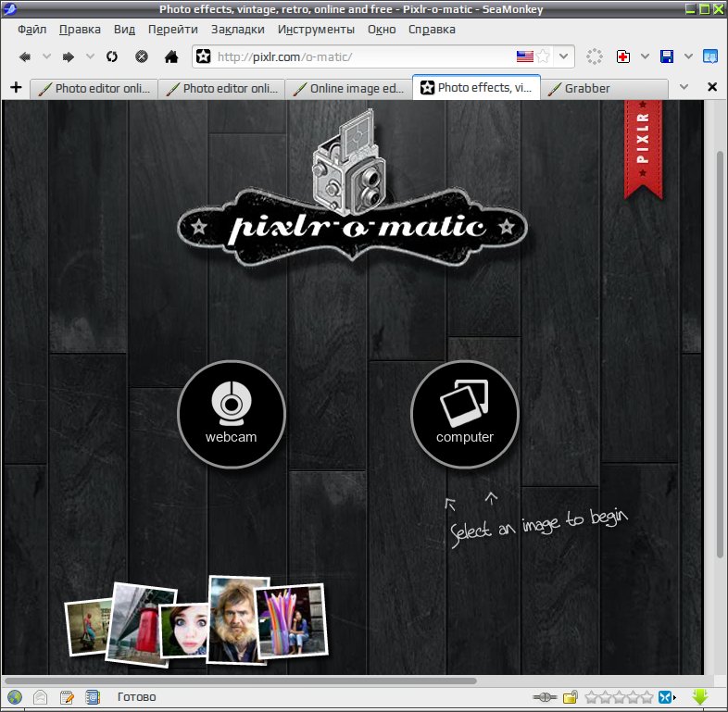This screenshot has width=728, height=712.
Task: Open the Вид menu
Action: (x=124, y=30)
